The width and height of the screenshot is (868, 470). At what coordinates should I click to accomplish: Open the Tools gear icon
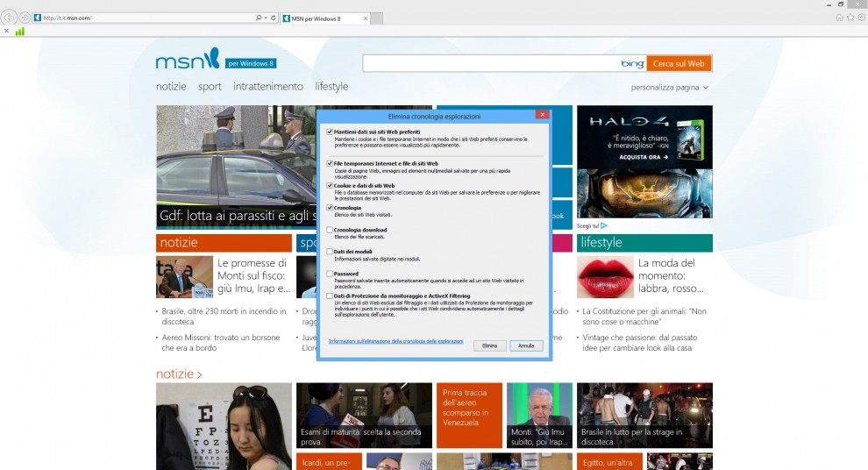click(861, 18)
